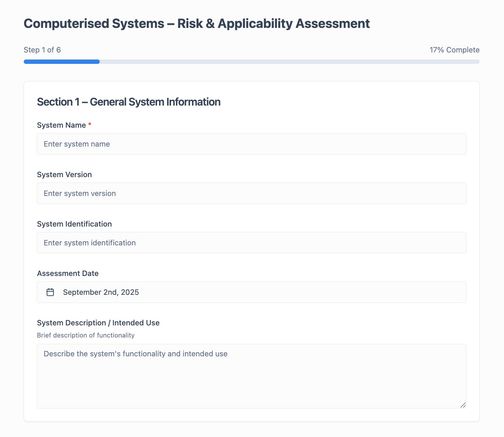Image resolution: width=504 pixels, height=437 pixels.
Task: Focus the System Version text box
Action: (x=252, y=193)
